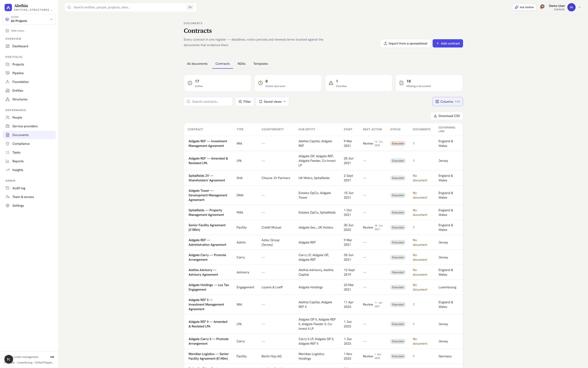Open Aldgate Carry — Promote Arrangement
The image size is (588, 368).
tap(207, 257)
